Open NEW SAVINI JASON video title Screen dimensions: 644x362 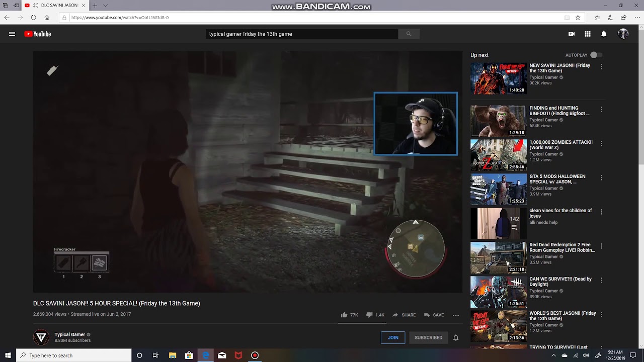[x=559, y=68]
